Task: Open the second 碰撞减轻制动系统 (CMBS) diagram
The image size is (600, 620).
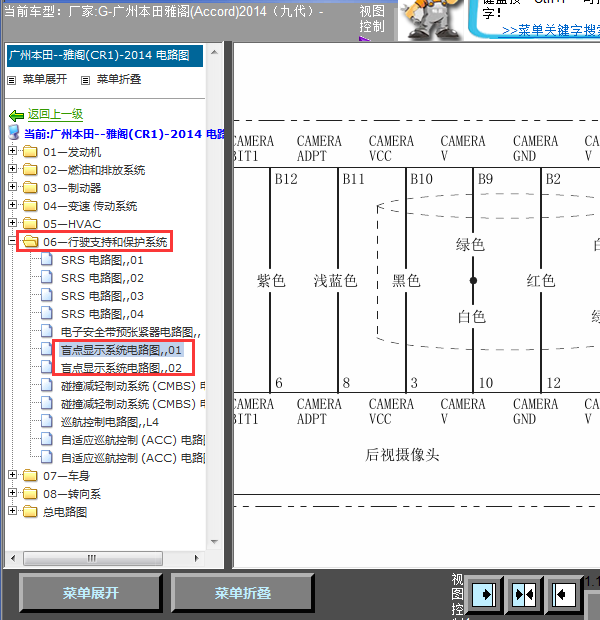Action: (133, 404)
